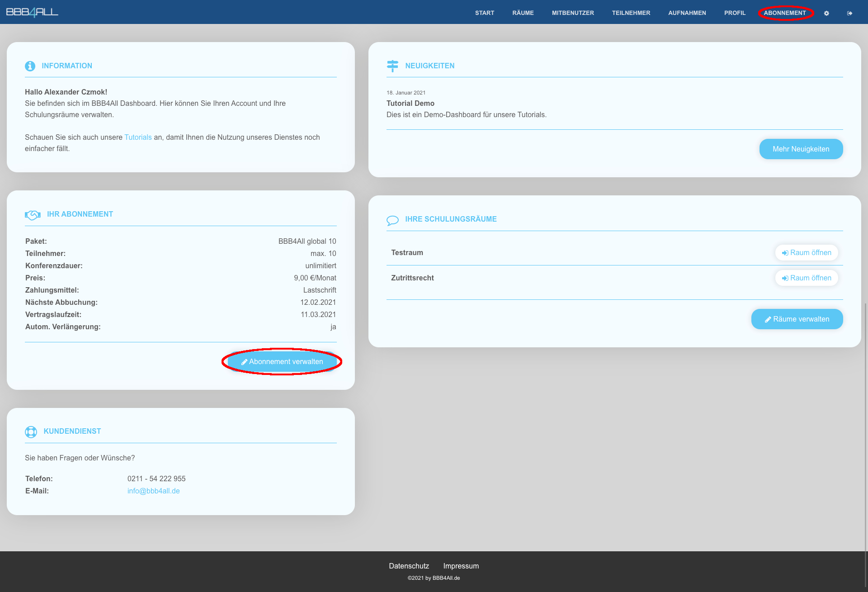Click Mehr Neuigkeiten button
Image resolution: width=868 pixels, height=592 pixels.
click(801, 148)
